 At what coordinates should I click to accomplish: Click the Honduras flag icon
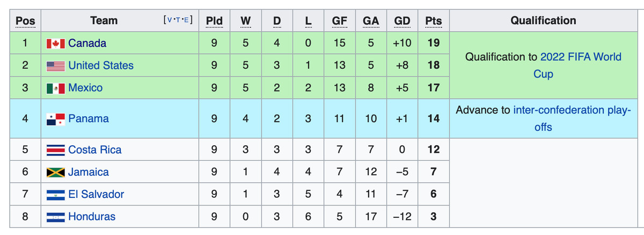tap(56, 217)
